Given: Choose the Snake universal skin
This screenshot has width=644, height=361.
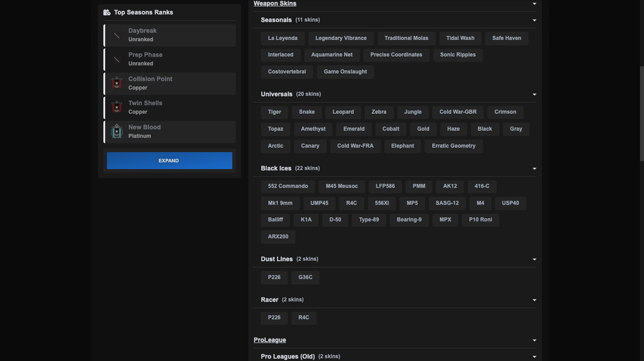Looking at the screenshot, I should 307,112.
